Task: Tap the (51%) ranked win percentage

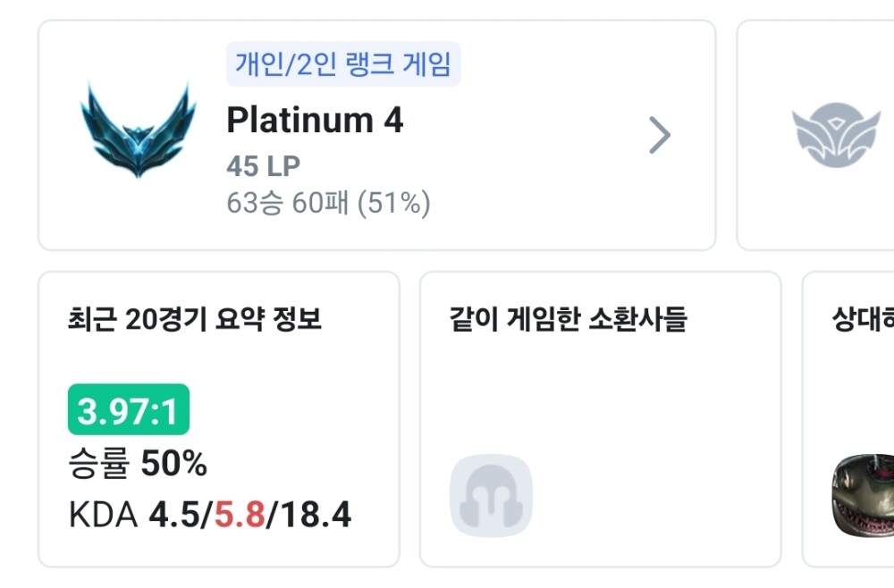Action: [393, 204]
